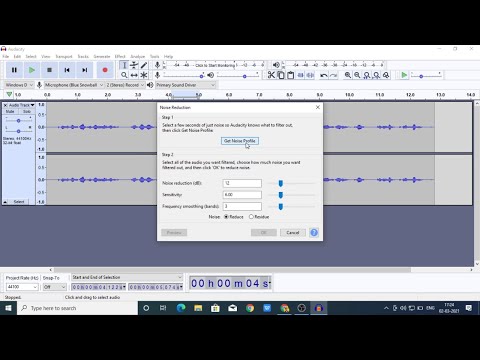
Task: Close the Audio Track with its X
Action: click(5, 105)
